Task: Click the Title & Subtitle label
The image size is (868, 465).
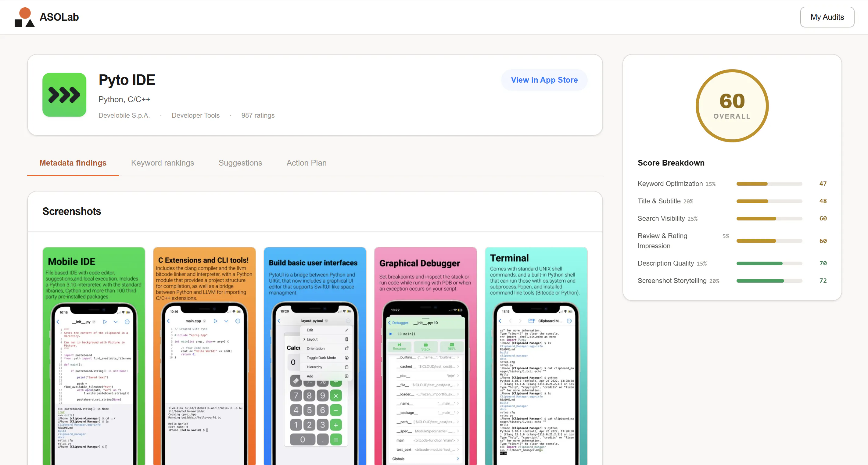Action: (659, 201)
